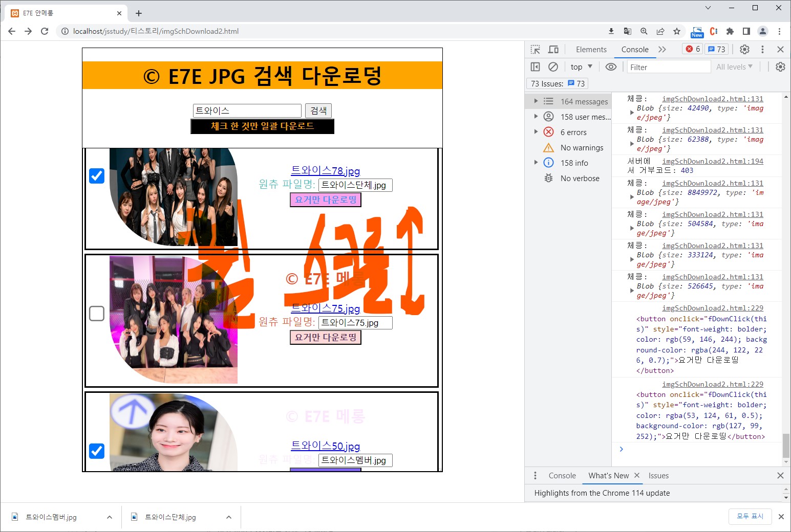
Task: Open drawer three-dot menu
Action: click(536, 476)
